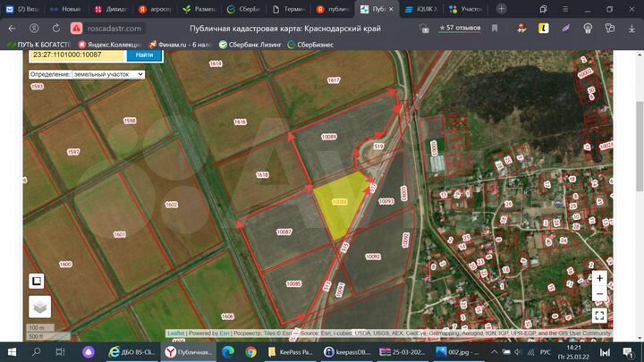Screen dimensions: 644x362
Task: Enter fullscreen map view
Action: pos(599,315)
